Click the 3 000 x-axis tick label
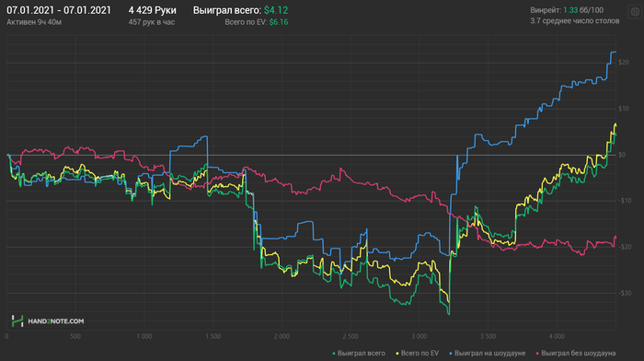The width and height of the screenshot is (644, 361). click(x=420, y=336)
